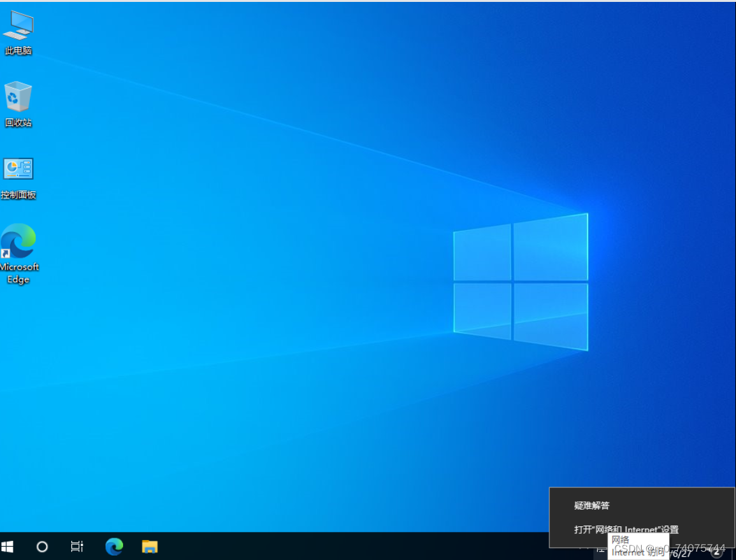Open Task View in taskbar
This screenshot has height=560, width=736.
(x=76, y=547)
